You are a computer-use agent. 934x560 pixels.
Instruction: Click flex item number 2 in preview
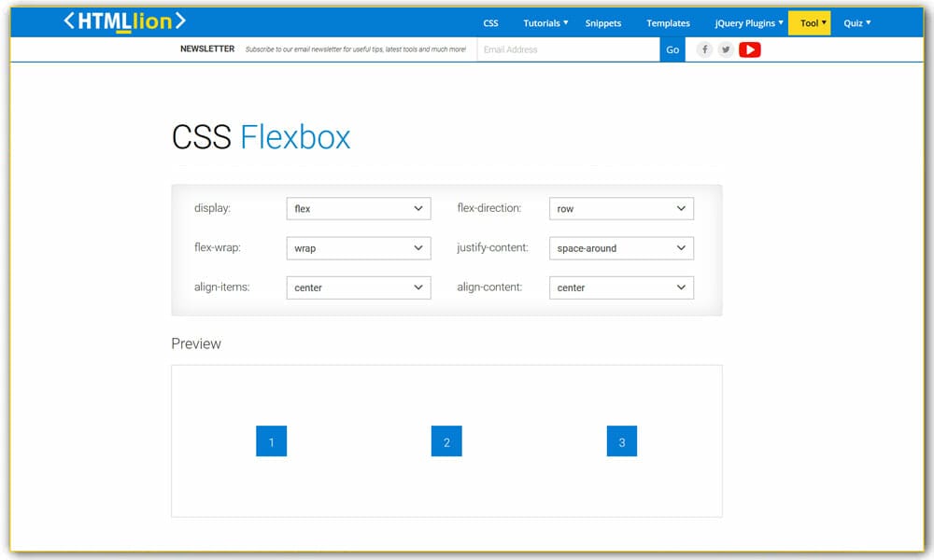click(x=446, y=441)
